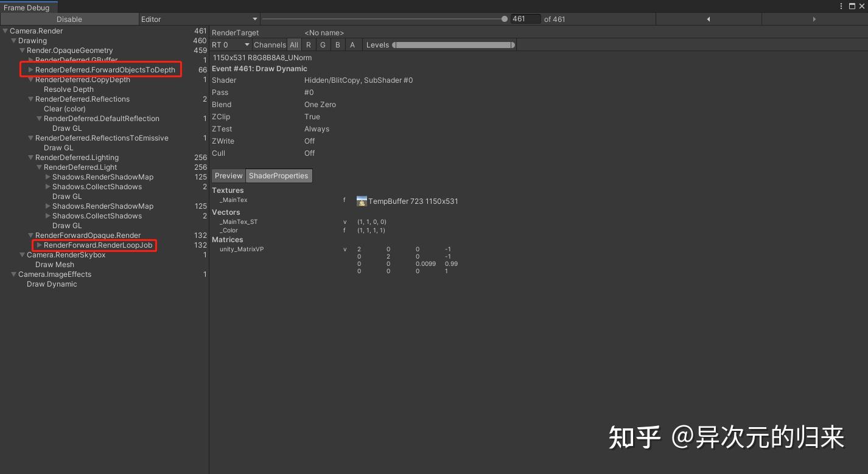The image size is (868, 474).
Task: Open the RT 0 render target dropdown
Action: pos(230,44)
